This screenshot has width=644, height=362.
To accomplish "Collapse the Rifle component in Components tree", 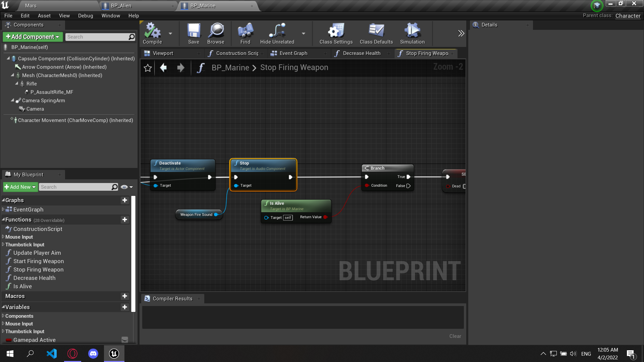I will coord(16,84).
